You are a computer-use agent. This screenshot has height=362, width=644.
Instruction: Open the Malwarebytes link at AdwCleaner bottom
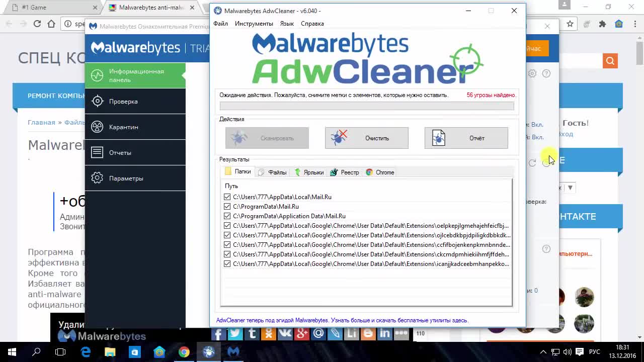tap(342, 320)
